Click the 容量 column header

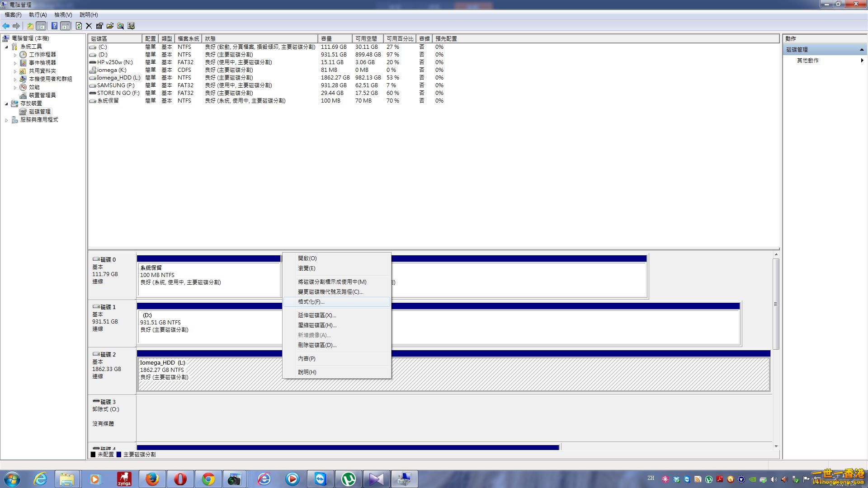[335, 39]
